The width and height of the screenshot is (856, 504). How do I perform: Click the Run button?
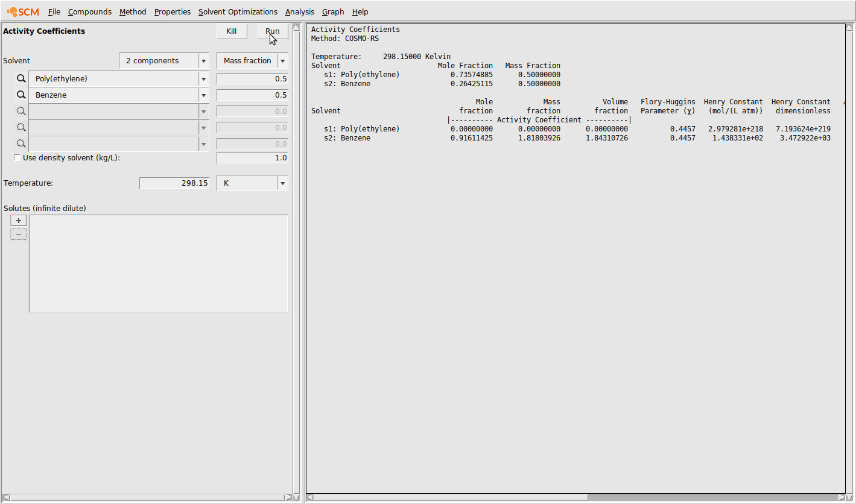tap(273, 31)
